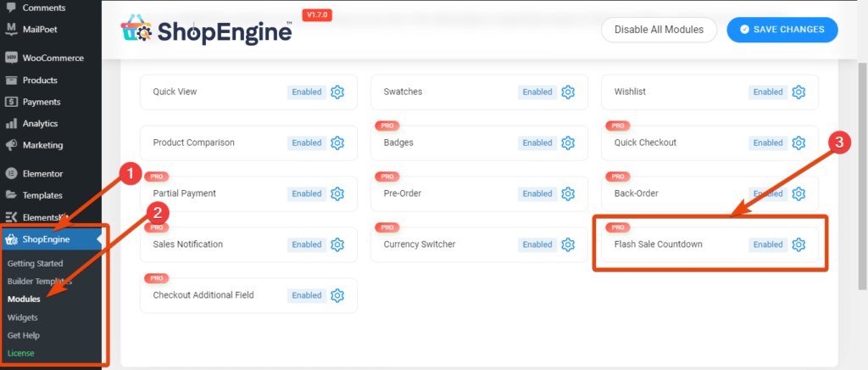The height and width of the screenshot is (370, 868).
Task: Open Flash Sale Countdown settings gear
Action: pos(798,244)
